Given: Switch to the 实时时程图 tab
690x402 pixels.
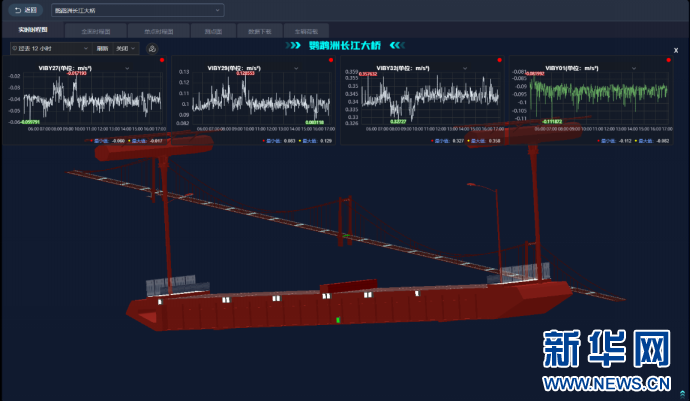Looking at the screenshot, I should click(x=30, y=31).
